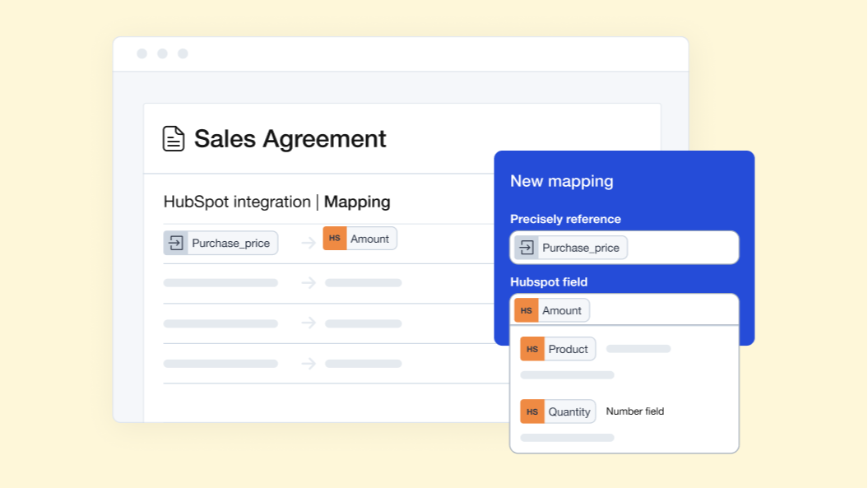This screenshot has width=868, height=488.
Task: Switch to the Mapping section heading
Action: click(x=357, y=202)
